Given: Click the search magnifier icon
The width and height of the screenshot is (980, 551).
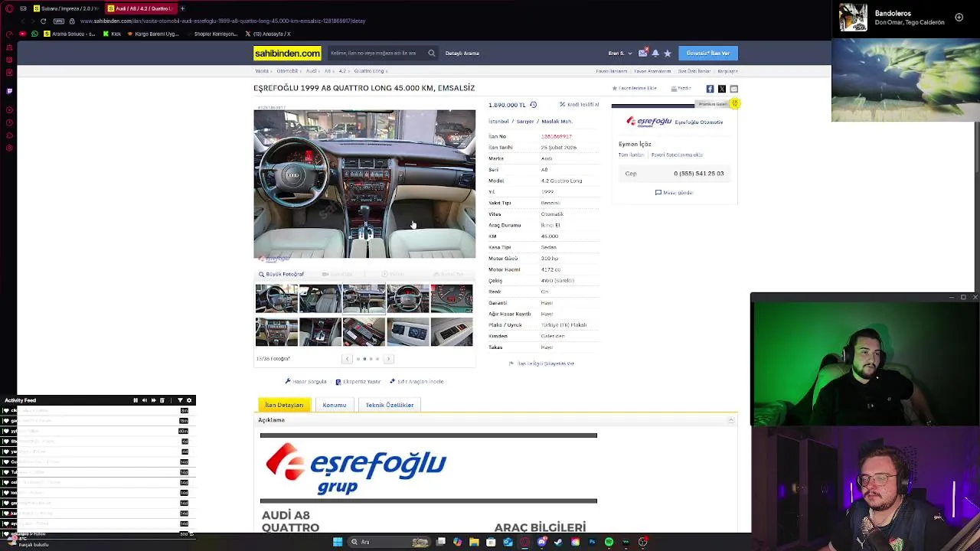Looking at the screenshot, I should (x=431, y=53).
